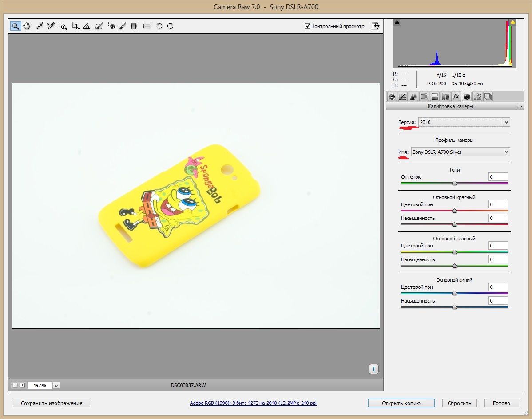Pick the Crop tool
This screenshot has width=532, height=419.
[75, 26]
